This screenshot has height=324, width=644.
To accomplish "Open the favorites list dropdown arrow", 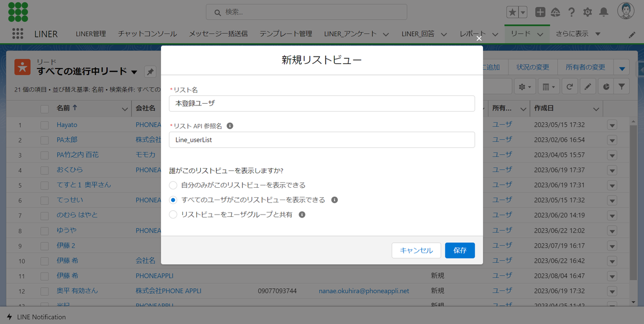I will pos(523,12).
